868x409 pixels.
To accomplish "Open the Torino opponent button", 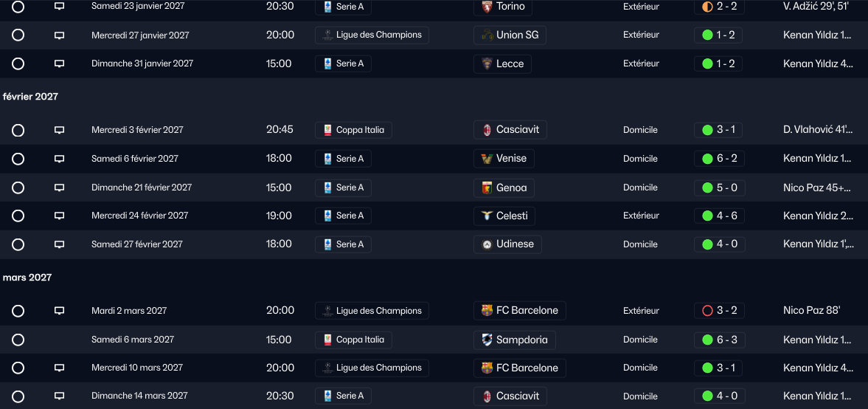I will tap(502, 7).
